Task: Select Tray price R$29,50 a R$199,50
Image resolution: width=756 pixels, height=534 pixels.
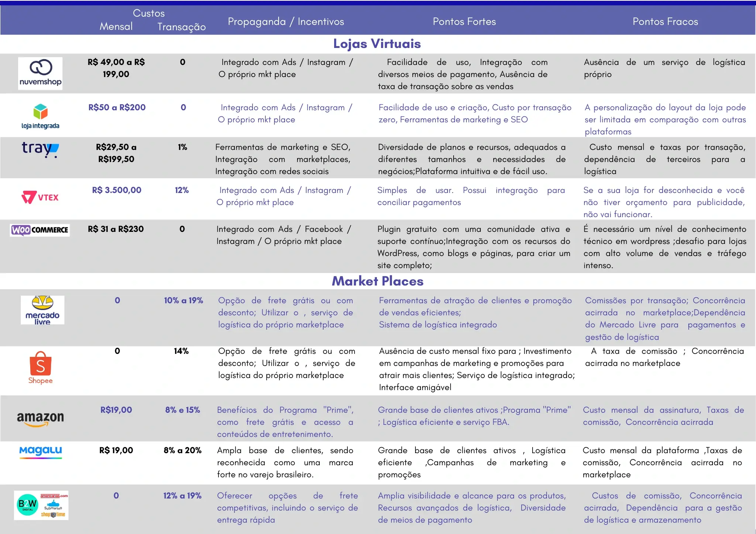Action: 116,153
